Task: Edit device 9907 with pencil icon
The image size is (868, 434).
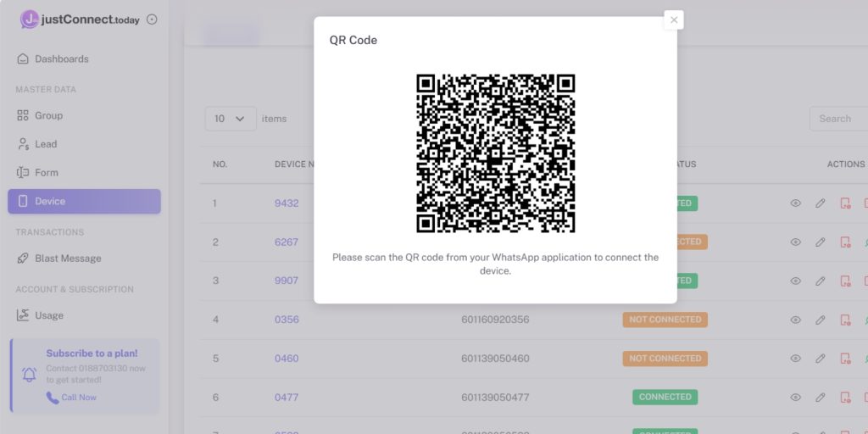Action: click(x=821, y=281)
